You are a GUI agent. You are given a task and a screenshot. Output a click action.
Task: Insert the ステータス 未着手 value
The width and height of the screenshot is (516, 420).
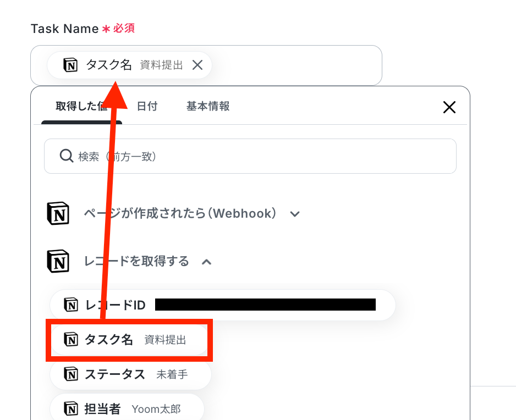coord(130,374)
